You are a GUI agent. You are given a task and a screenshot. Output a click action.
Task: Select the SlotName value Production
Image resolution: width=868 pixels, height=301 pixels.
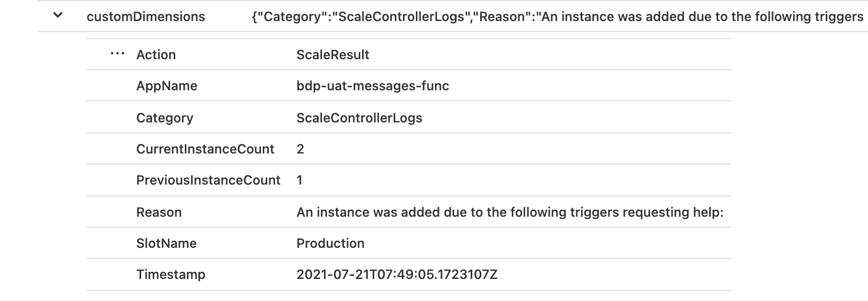pos(330,243)
